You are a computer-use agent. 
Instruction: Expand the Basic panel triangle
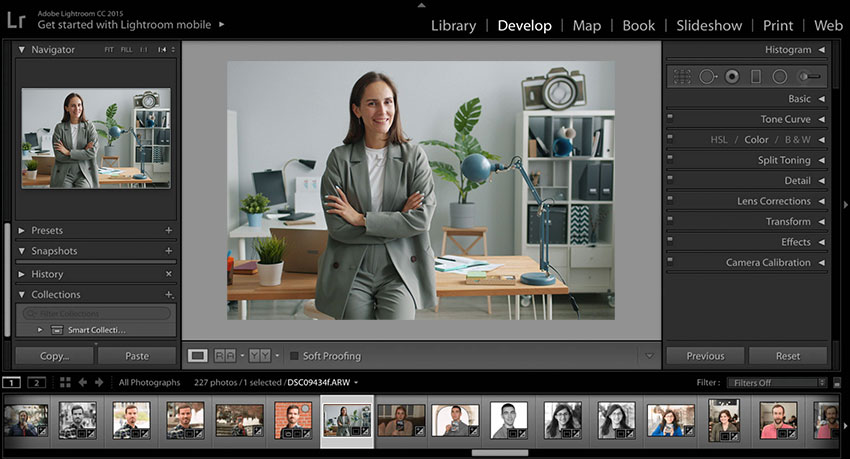click(821, 99)
